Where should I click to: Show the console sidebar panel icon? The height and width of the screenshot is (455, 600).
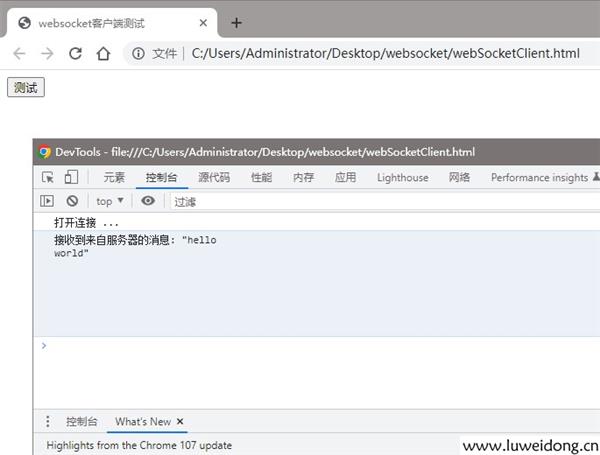coord(47,201)
